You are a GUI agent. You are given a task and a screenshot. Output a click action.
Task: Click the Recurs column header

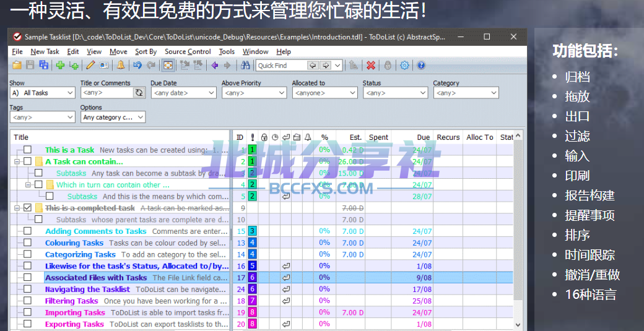click(448, 137)
